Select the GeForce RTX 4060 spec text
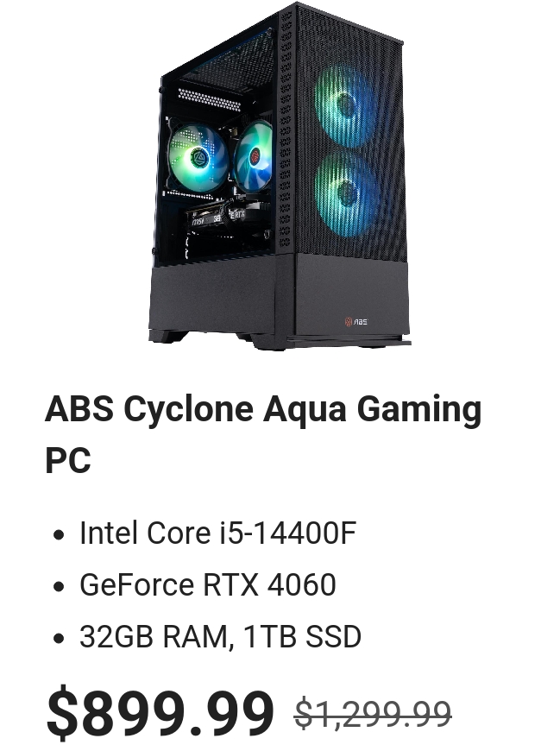This screenshot has height=751, width=560. (x=208, y=584)
